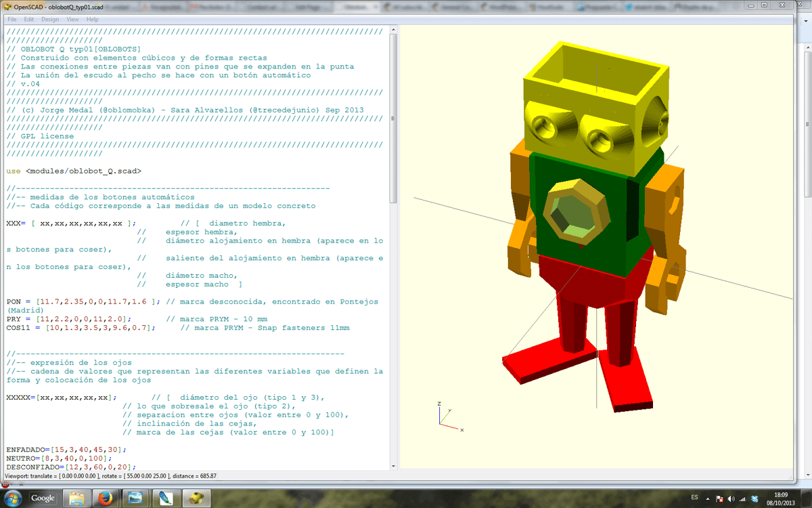Open the View menu
The width and height of the screenshot is (812, 508).
(72, 20)
